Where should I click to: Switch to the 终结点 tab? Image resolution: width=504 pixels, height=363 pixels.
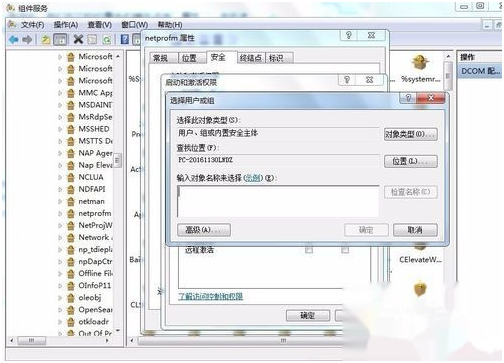tap(251, 58)
